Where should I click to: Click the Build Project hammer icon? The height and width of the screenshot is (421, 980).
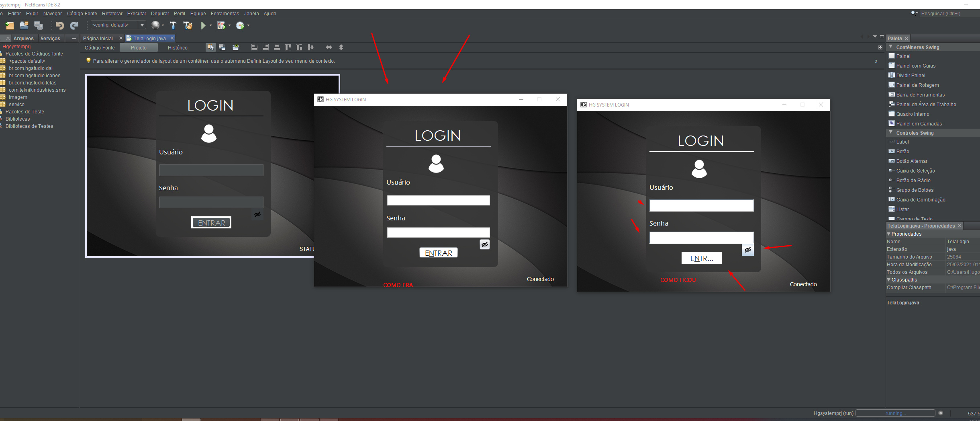click(x=173, y=25)
